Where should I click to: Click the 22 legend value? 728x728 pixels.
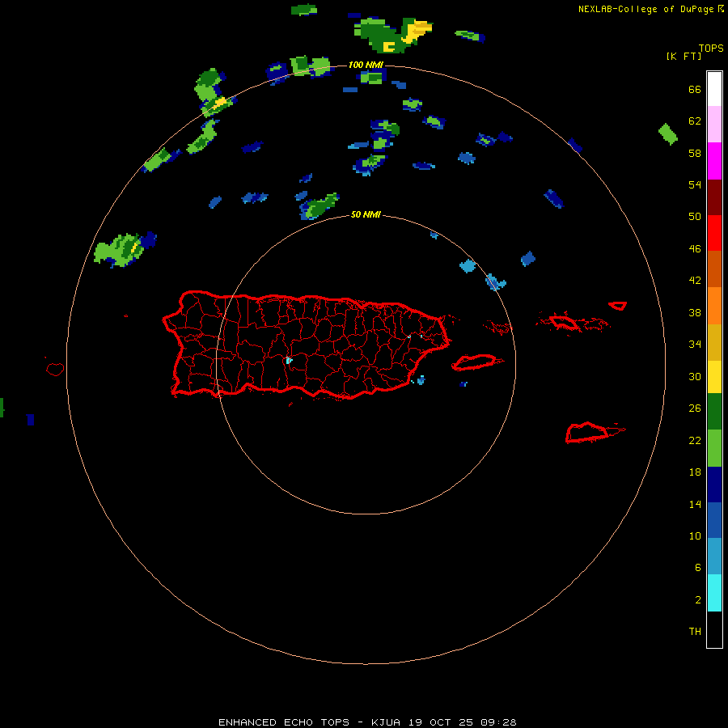(x=695, y=440)
